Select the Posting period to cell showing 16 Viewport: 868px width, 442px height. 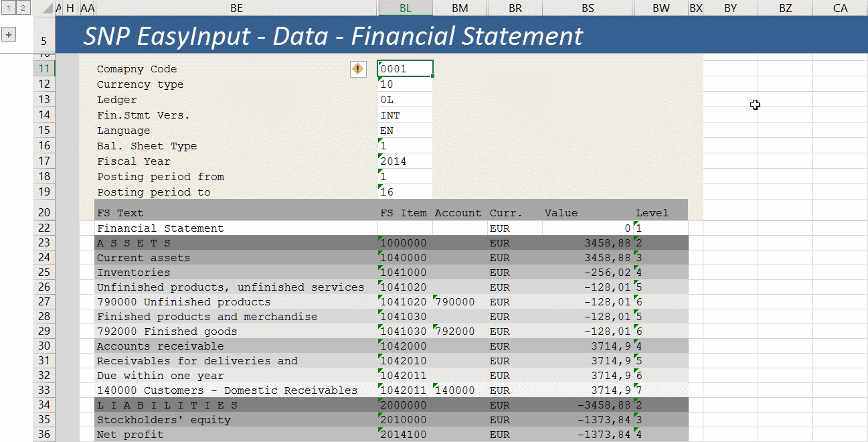tap(405, 192)
